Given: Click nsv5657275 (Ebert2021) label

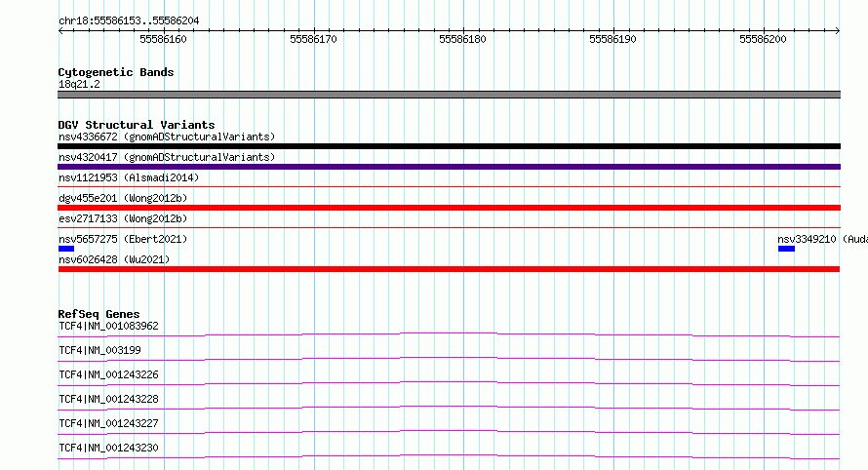Looking at the screenshot, I should (123, 239).
